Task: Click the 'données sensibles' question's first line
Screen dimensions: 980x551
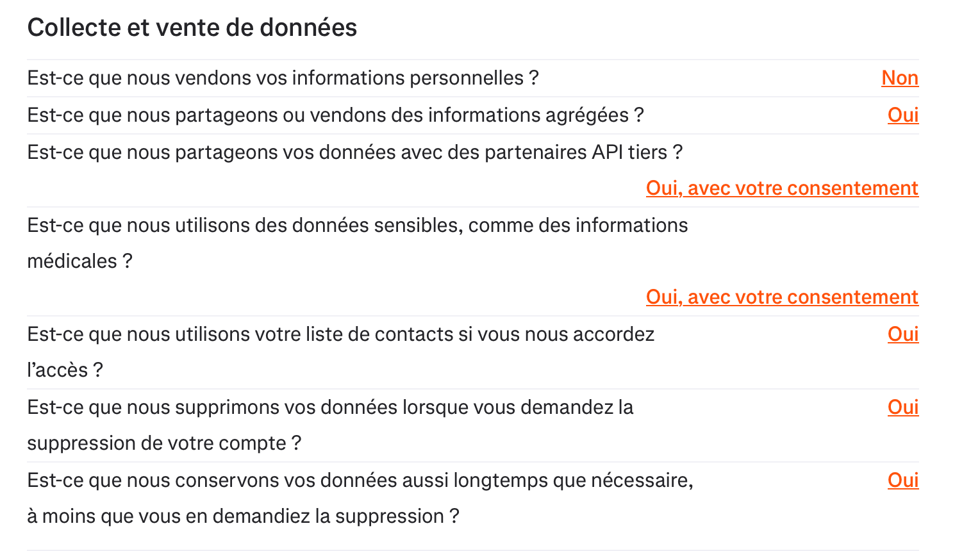Action: (x=357, y=226)
